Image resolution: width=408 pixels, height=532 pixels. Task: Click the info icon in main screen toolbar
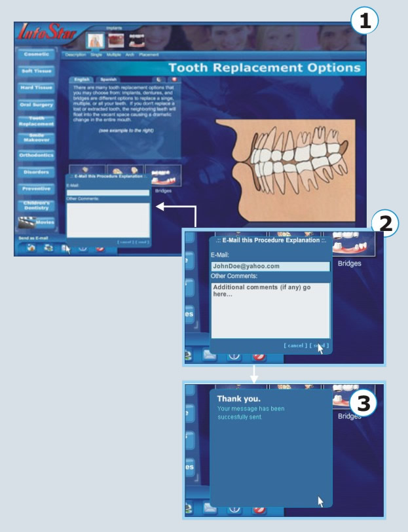click(83, 249)
